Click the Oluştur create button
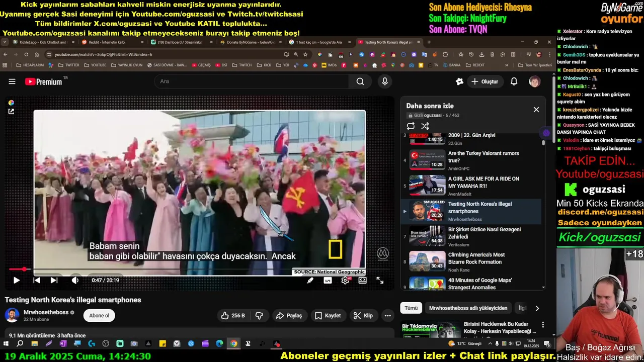 tap(485, 81)
